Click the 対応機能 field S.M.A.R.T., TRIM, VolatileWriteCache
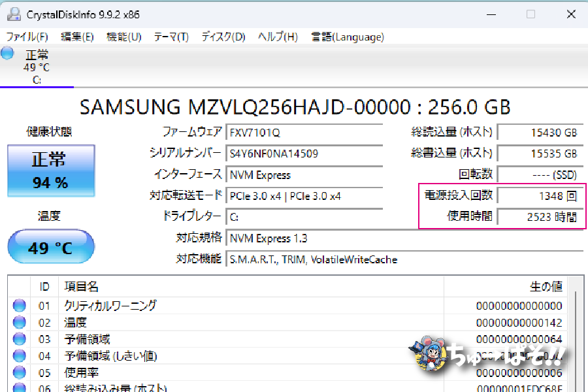This screenshot has height=392, width=588. pos(404,259)
